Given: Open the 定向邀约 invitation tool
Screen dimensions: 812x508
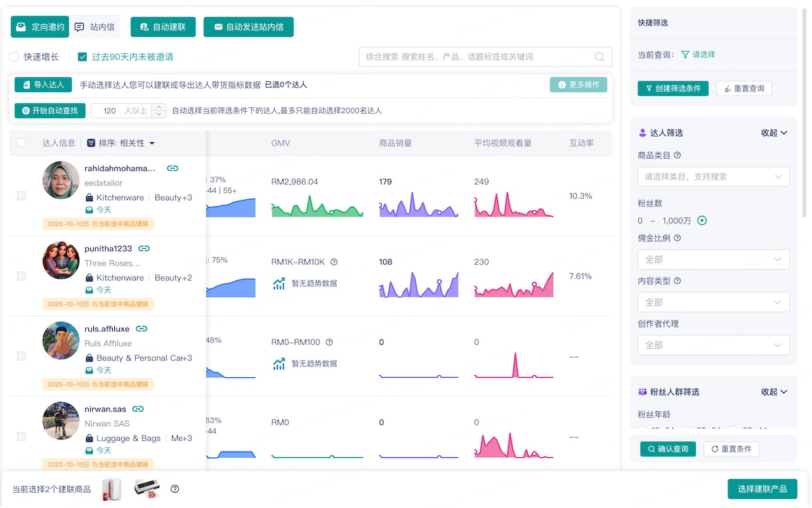Looking at the screenshot, I should click(39, 27).
